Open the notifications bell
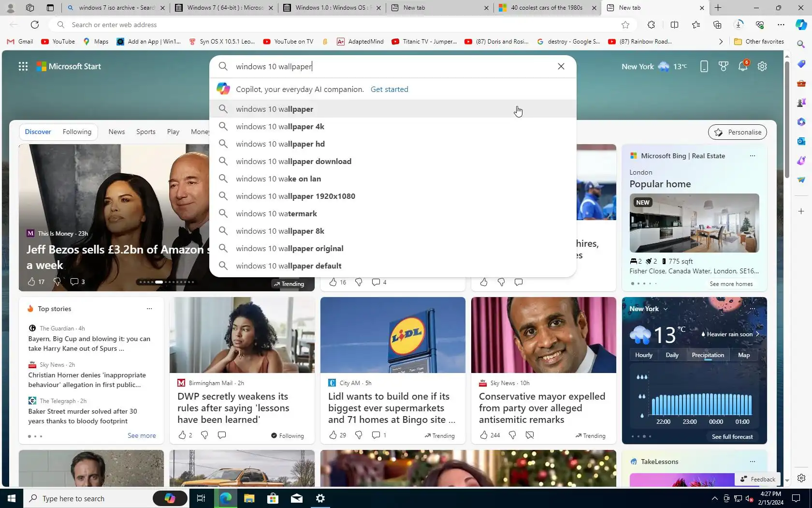 point(743,66)
